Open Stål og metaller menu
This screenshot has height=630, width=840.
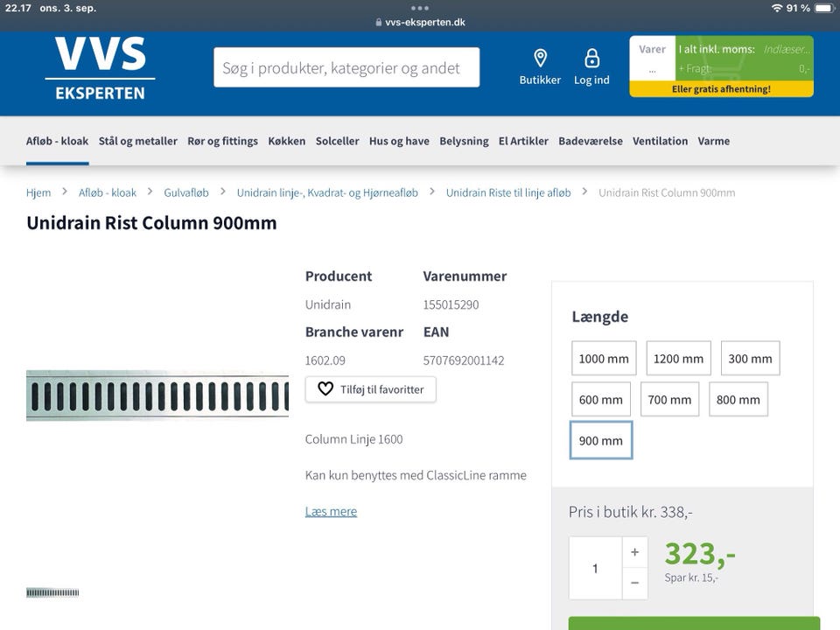(x=137, y=141)
